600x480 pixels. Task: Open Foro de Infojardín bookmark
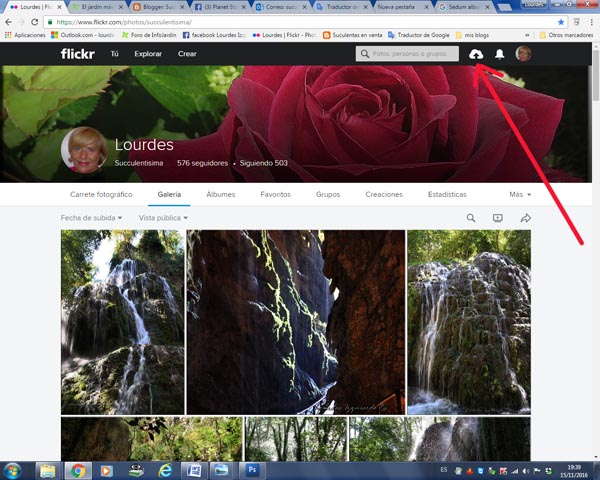coord(149,35)
